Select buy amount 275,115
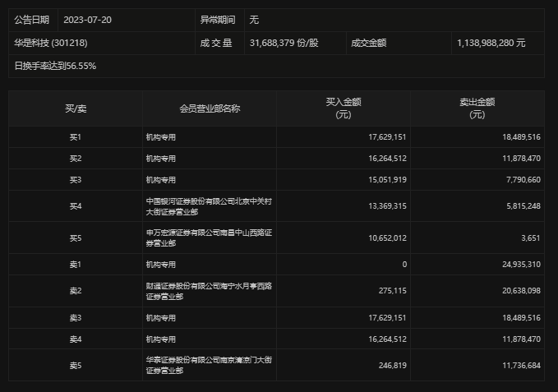This screenshot has height=392, width=558. click(393, 291)
